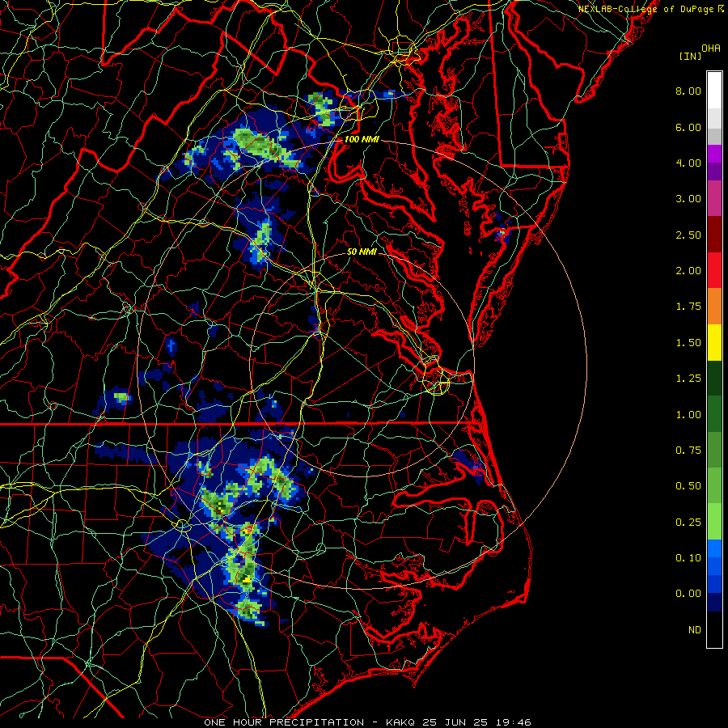Select the magenta swatch above 4.00
The height and width of the screenshot is (728, 728).
coord(714,153)
